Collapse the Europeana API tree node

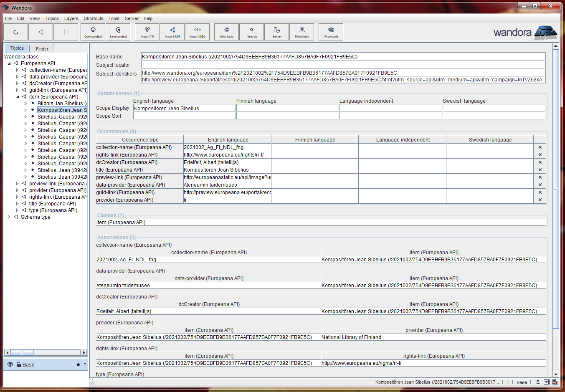[x=9, y=63]
